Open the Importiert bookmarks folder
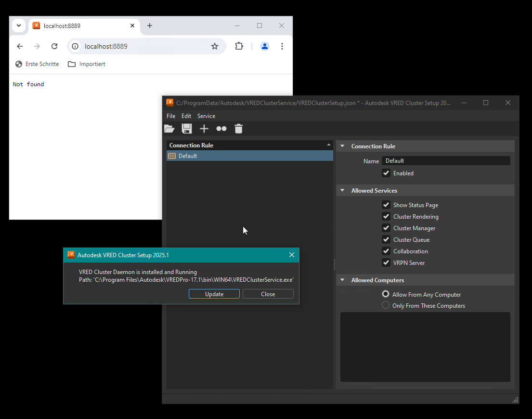Image resolution: width=532 pixels, height=419 pixels. tap(87, 64)
